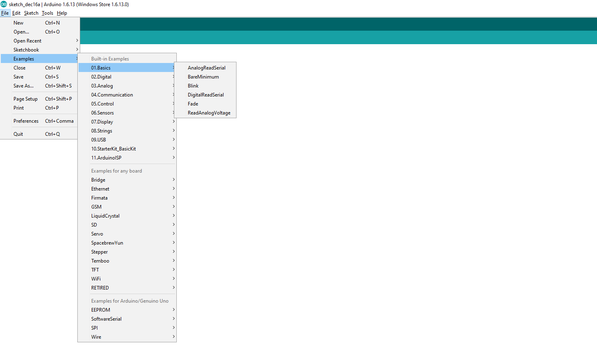This screenshot has height=364, width=597.
Task: Select DigitalReadSerial from the Basics submenu
Action: coord(205,95)
